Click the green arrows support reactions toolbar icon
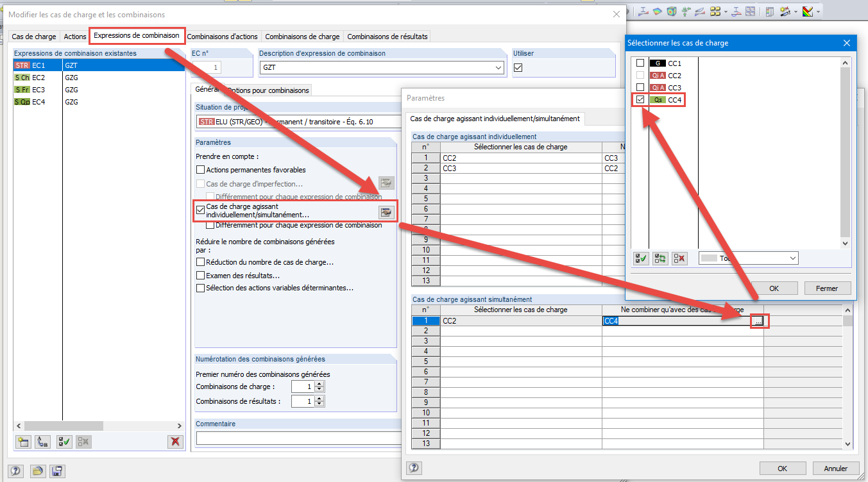The image size is (868, 482). pos(686,12)
